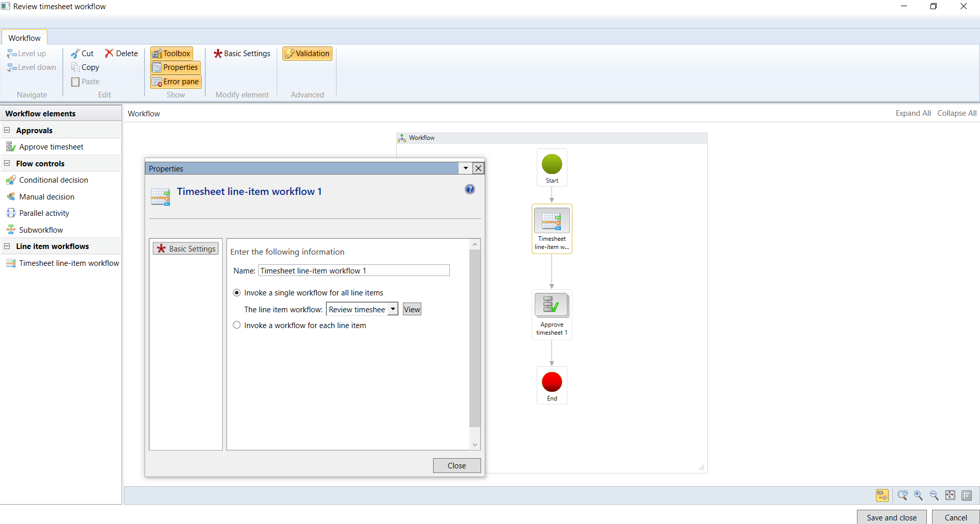980x524 pixels.
Task: Click the Zoom in magnifier icon
Action: 918,495
